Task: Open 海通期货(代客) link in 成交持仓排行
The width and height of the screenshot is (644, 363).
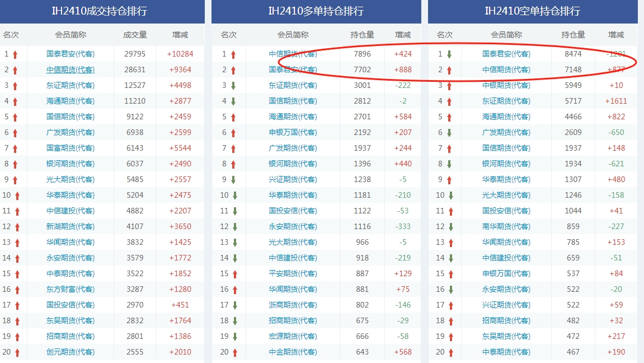Action: point(70,101)
